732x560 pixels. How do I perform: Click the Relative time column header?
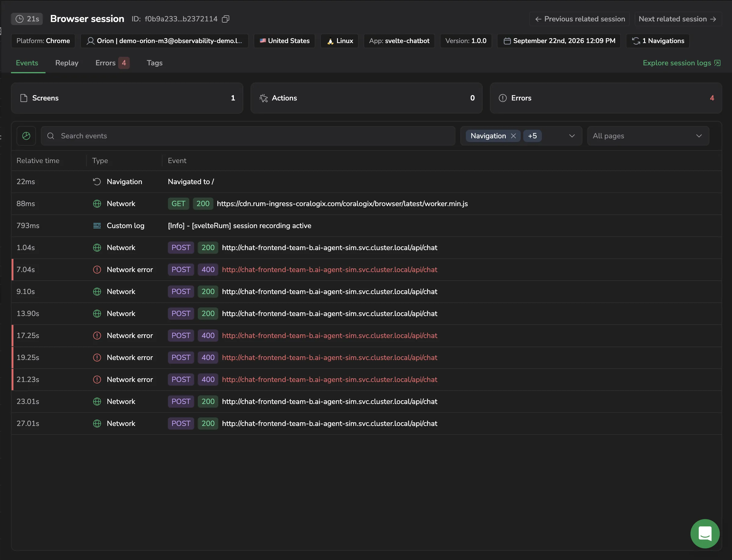pyautogui.click(x=38, y=161)
